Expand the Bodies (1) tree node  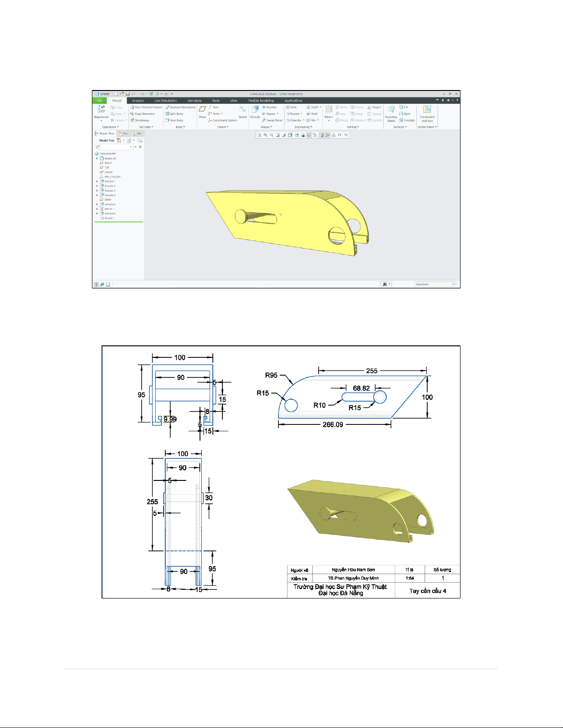click(97, 158)
